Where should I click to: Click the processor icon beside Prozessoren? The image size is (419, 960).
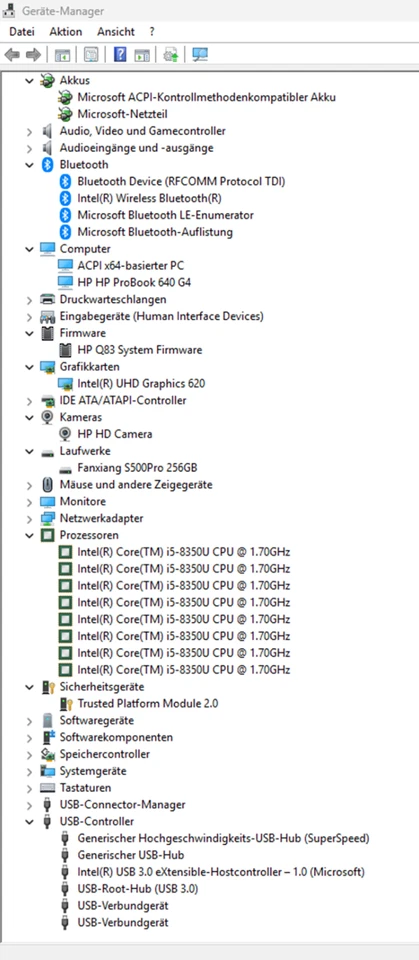click(47, 535)
